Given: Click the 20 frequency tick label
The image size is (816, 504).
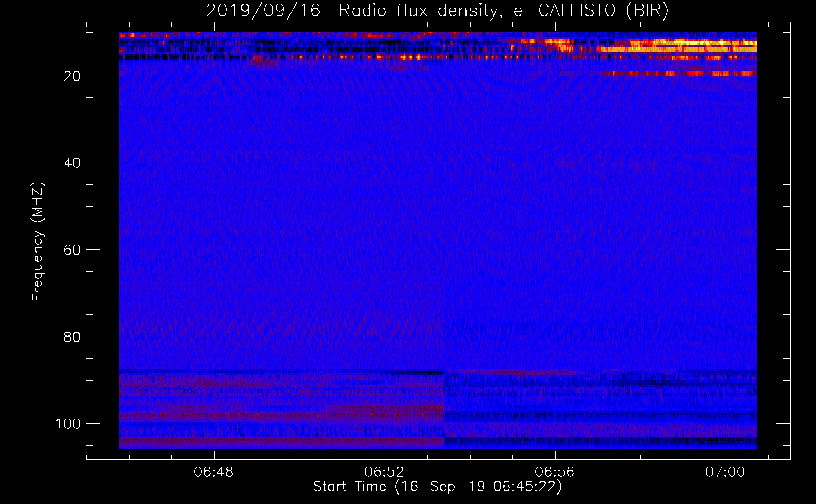Looking at the screenshot, I should tap(73, 76).
